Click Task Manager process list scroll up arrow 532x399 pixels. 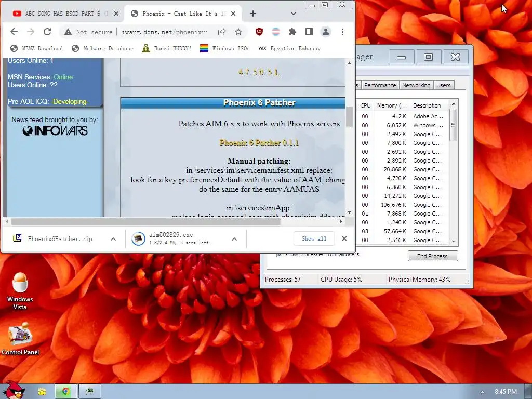click(454, 103)
